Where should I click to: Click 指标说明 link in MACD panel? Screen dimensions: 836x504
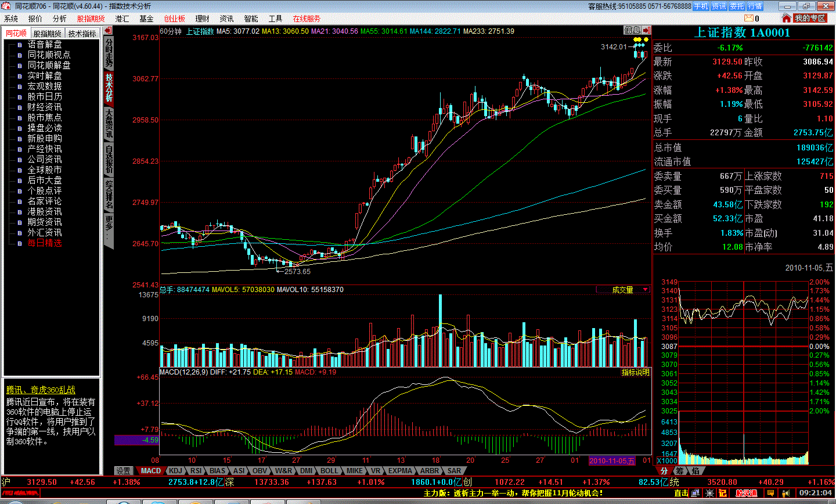pyautogui.click(x=636, y=372)
